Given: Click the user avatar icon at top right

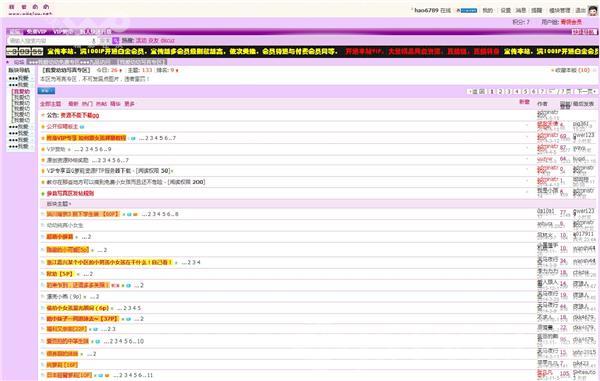Looking at the screenshot, I should click(593, 10).
